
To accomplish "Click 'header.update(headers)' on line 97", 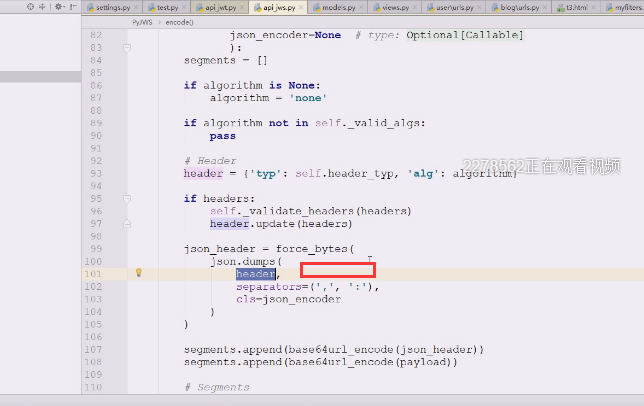I will tap(281, 224).
